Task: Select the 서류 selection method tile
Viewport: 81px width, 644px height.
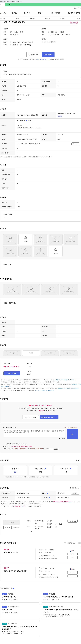Action: 12,353
